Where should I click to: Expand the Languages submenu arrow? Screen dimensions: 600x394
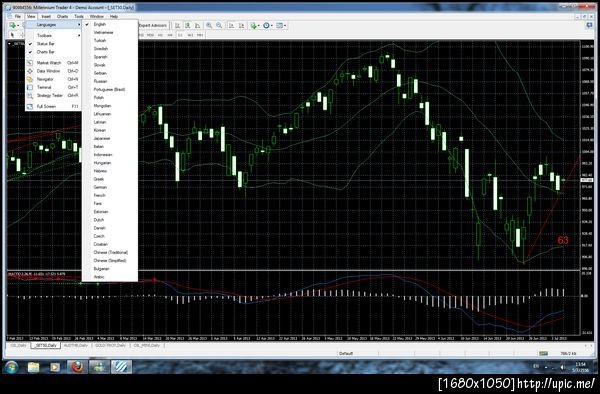pos(79,24)
